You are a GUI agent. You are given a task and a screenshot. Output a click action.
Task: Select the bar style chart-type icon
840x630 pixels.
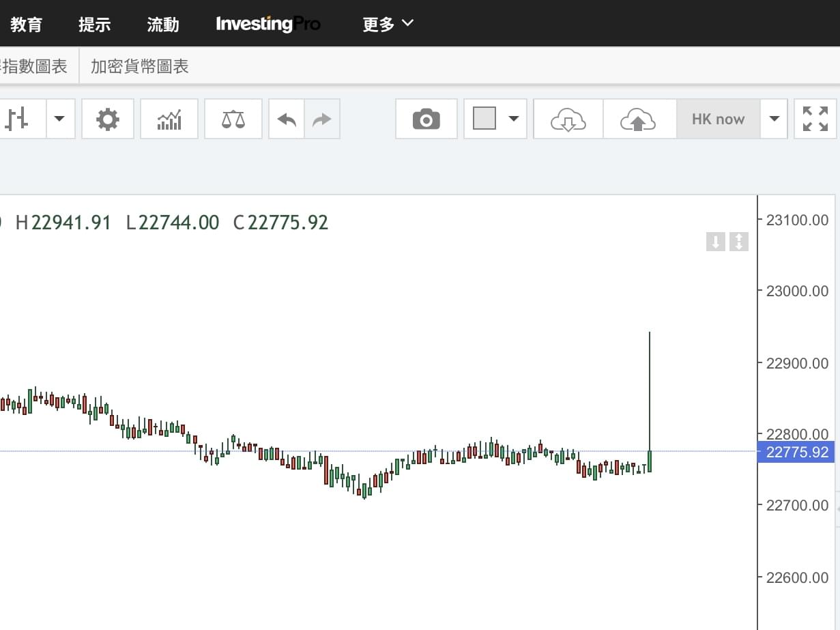click(18, 119)
